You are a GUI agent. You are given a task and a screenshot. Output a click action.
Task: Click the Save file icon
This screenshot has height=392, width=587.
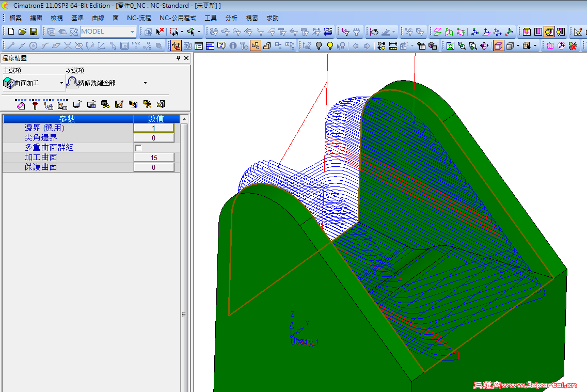33,32
